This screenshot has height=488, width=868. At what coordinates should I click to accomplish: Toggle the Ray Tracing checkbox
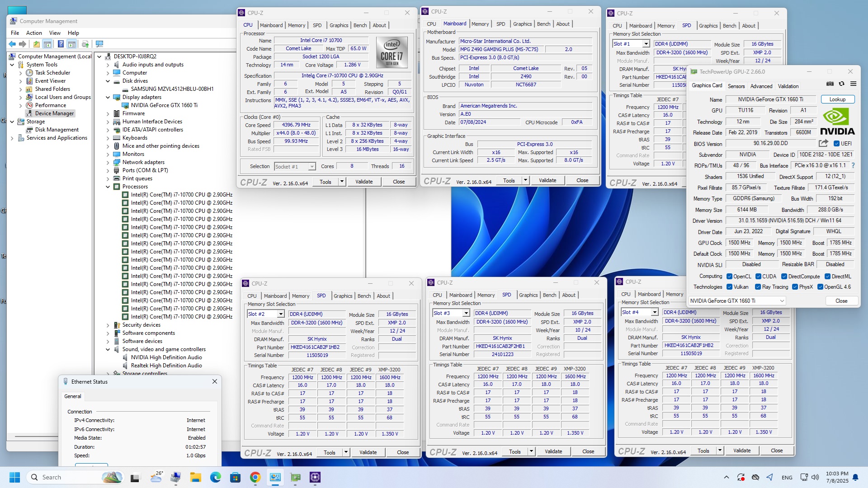(x=758, y=287)
